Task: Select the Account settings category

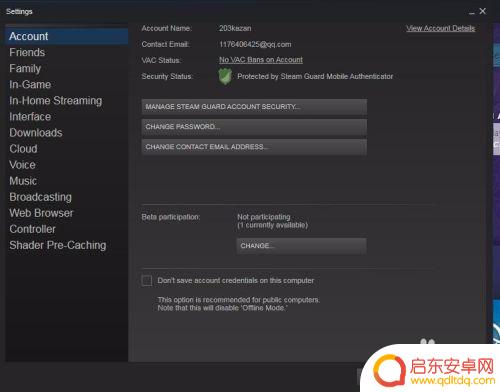Action: [67, 36]
